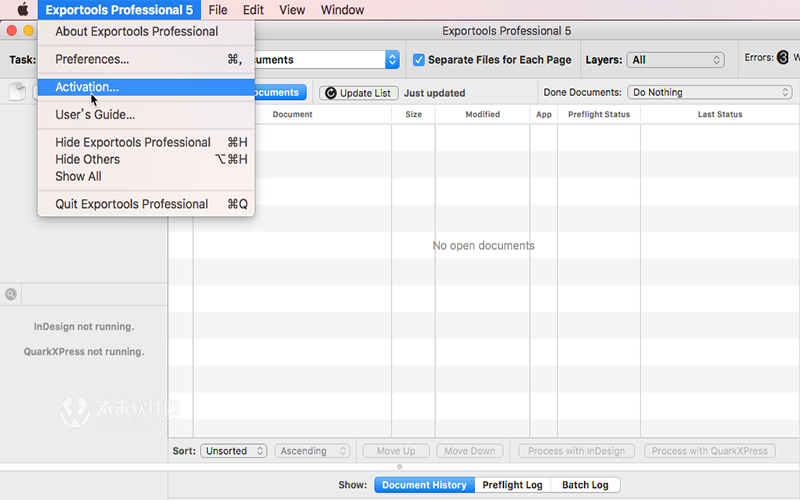Screen dimensions: 800x500
Task: Click Process with InDesign button
Action: pyautogui.click(x=577, y=451)
